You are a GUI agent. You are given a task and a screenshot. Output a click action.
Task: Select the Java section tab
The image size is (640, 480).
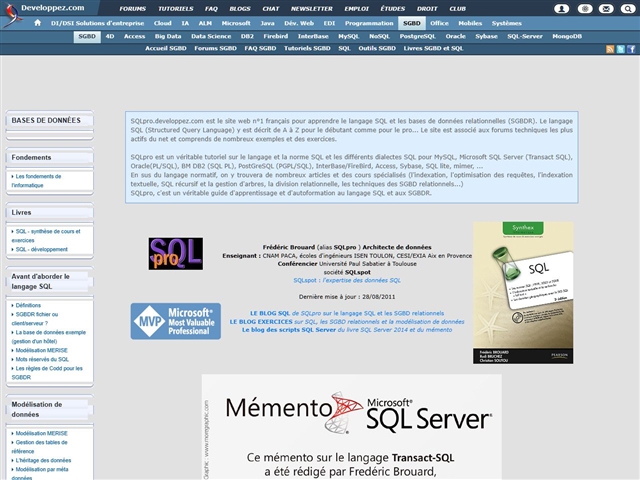click(x=267, y=23)
